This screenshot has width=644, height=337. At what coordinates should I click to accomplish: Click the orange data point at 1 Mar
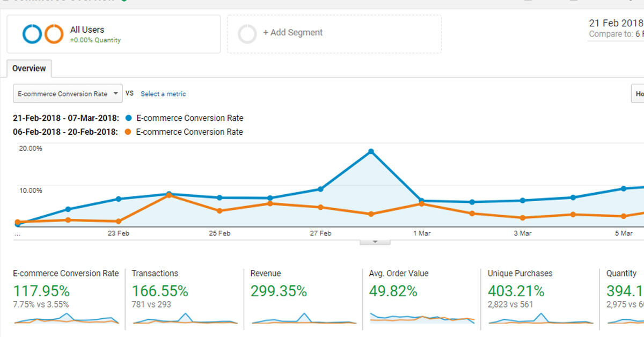point(421,204)
